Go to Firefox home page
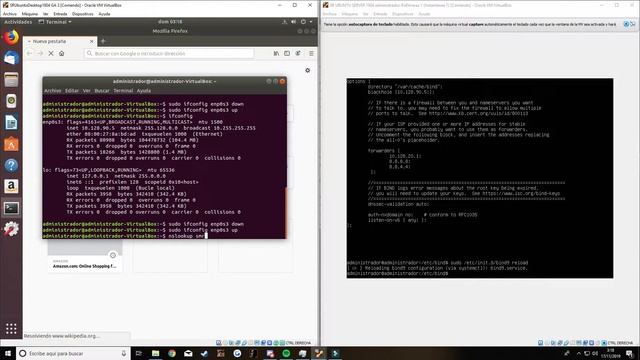 point(62,53)
